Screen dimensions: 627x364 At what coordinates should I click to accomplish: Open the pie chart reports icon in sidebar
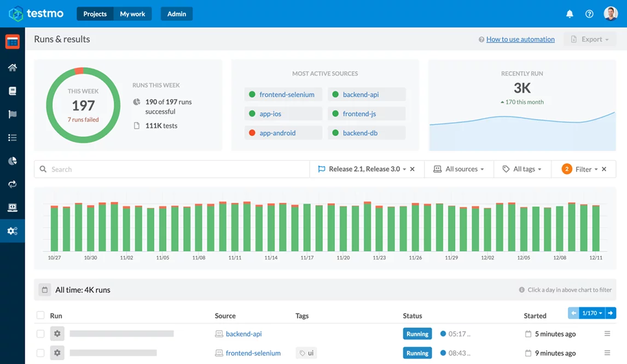[x=12, y=161]
